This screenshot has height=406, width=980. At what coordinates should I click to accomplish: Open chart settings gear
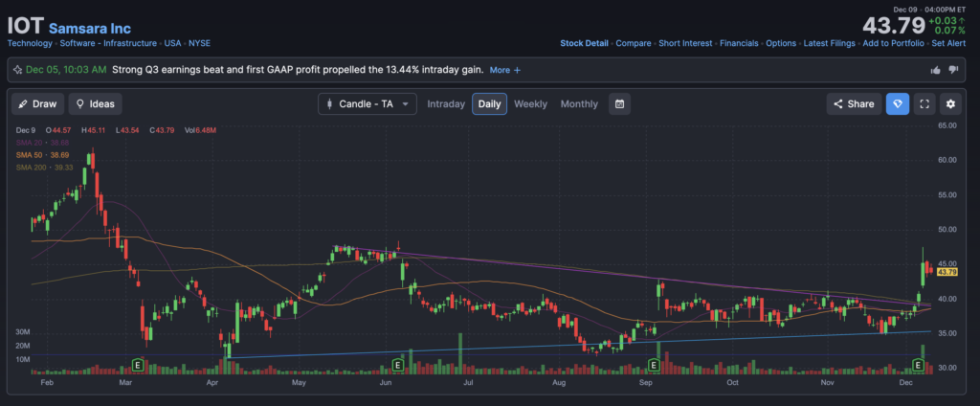[x=950, y=103]
